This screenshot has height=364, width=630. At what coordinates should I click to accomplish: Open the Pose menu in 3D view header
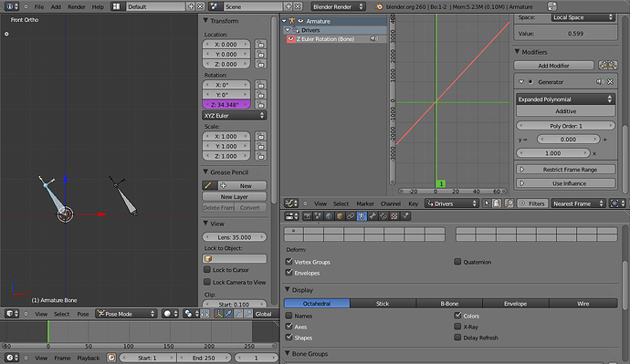tap(83, 314)
